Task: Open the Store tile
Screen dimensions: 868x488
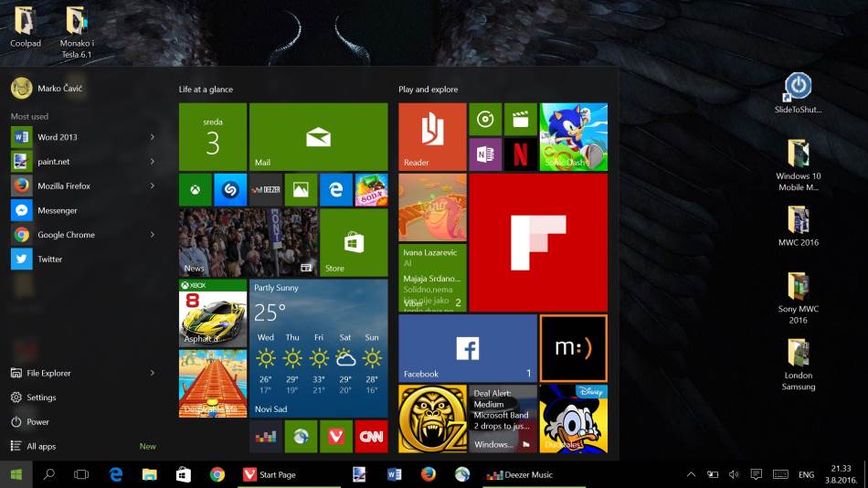Action: (x=354, y=242)
